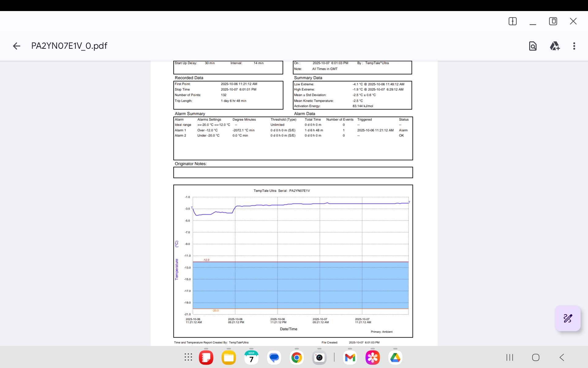Launch the Camera app in taskbar
This screenshot has height=368, width=588.
pos(319,358)
